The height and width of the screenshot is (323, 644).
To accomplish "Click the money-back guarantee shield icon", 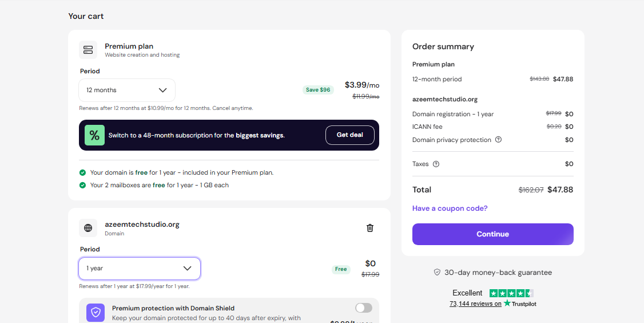I will click(x=437, y=273).
